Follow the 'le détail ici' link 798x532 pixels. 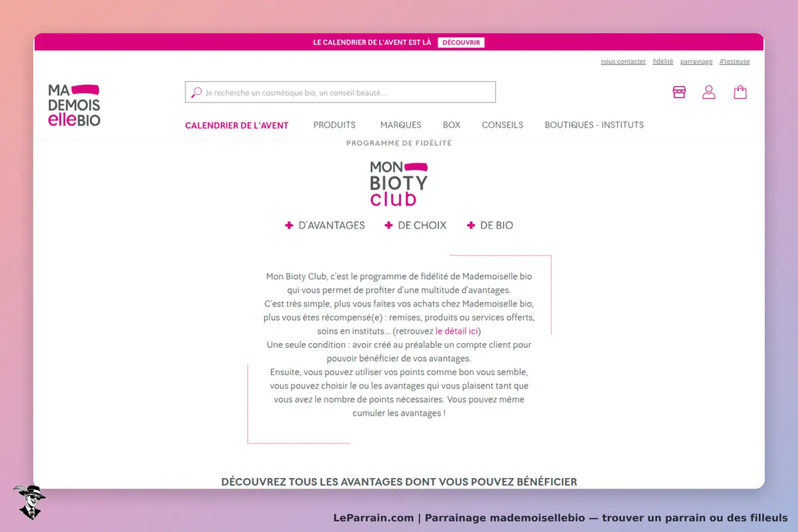coord(457,331)
